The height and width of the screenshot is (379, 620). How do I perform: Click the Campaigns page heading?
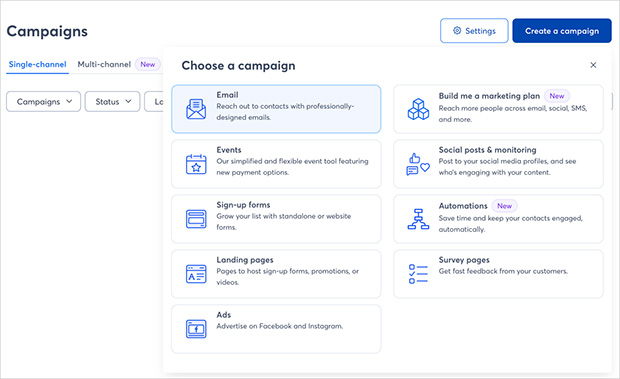point(47,31)
